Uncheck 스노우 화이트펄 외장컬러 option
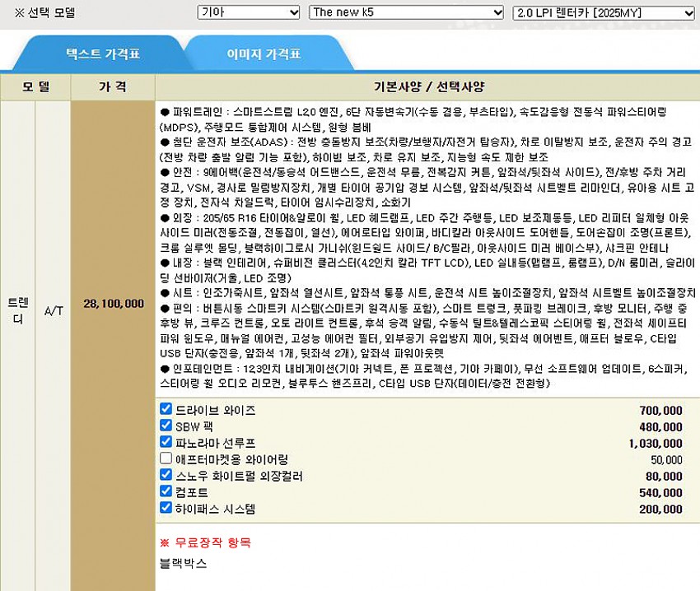 coord(166,475)
